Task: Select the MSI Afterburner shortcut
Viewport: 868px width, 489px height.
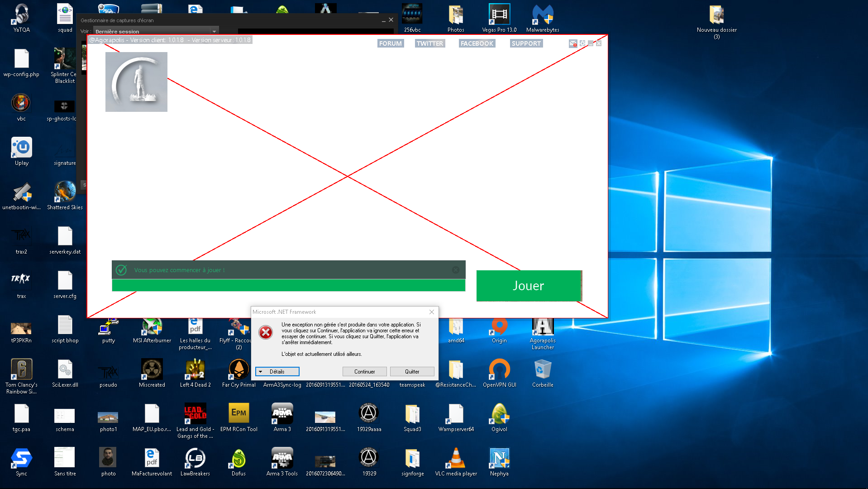Action: (x=152, y=331)
